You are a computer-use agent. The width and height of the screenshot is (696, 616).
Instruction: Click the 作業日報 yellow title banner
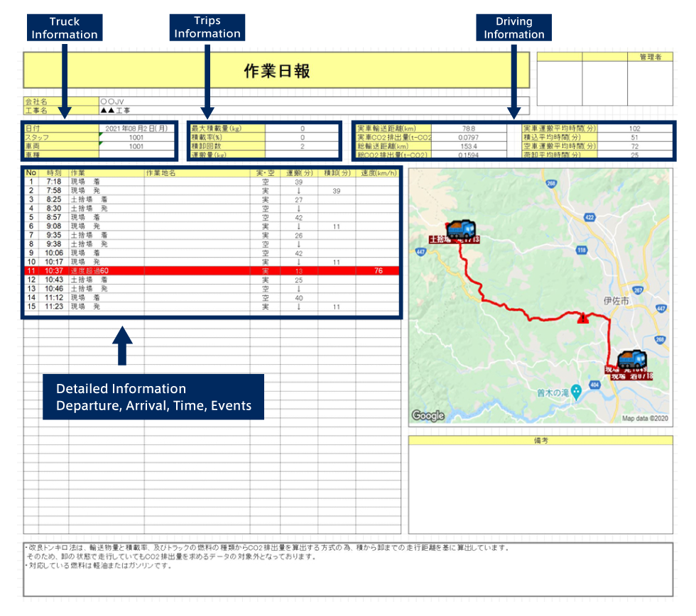click(276, 71)
